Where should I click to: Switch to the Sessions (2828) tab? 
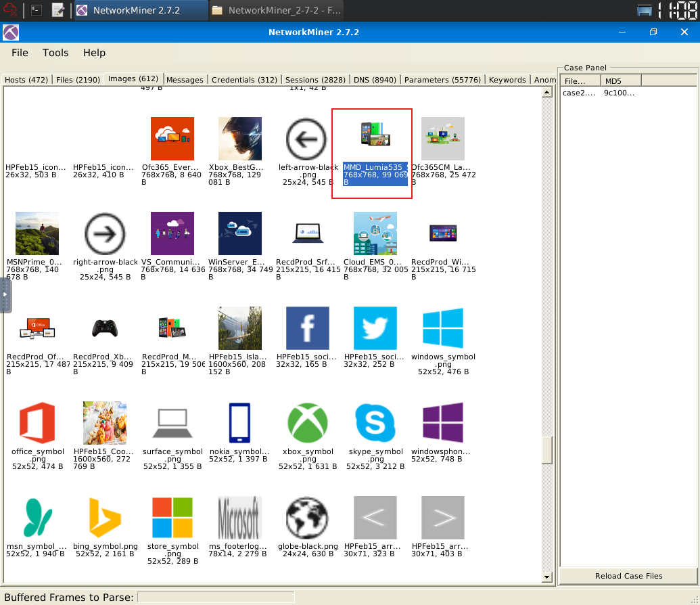[x=315, y=80]
